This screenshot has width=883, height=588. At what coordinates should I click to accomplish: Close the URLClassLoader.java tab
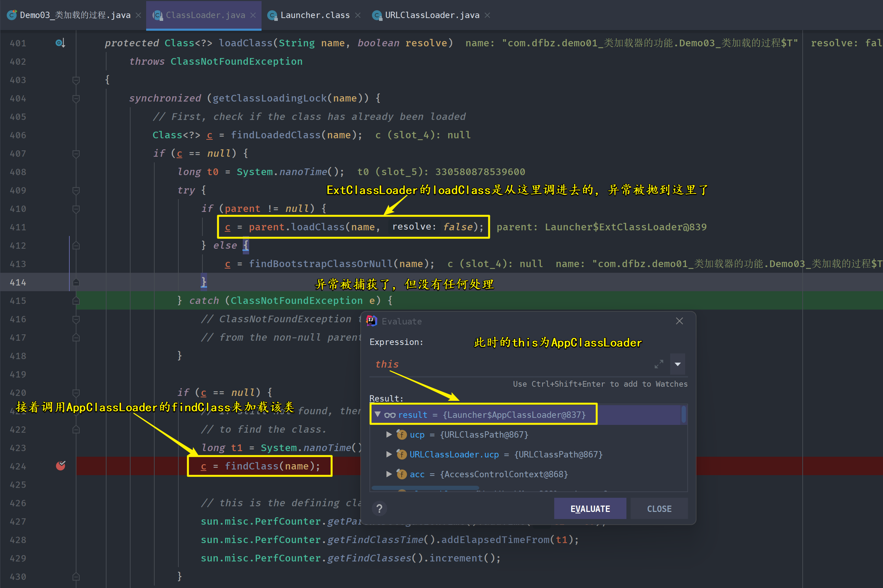[487, 15]
